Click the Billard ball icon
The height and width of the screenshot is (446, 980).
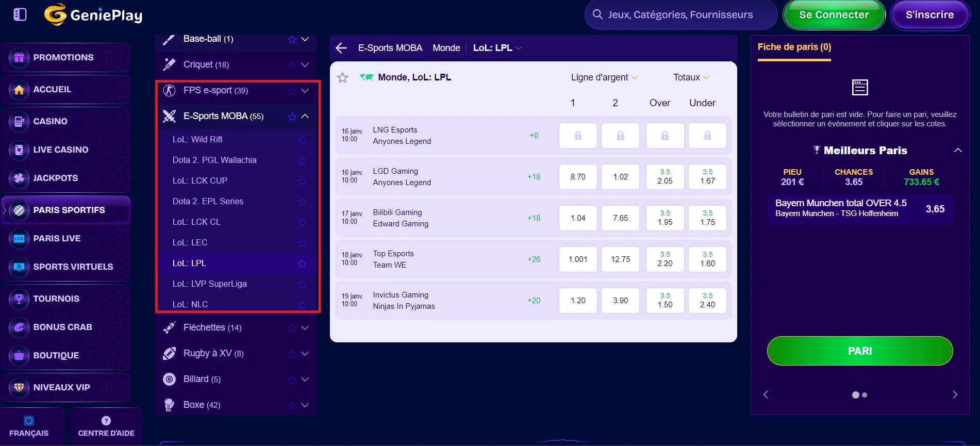point(169,379)
